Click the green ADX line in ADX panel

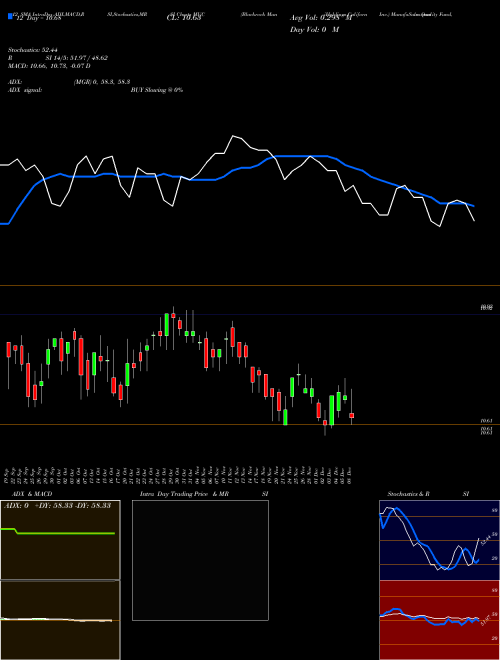(x=63, y=533)
